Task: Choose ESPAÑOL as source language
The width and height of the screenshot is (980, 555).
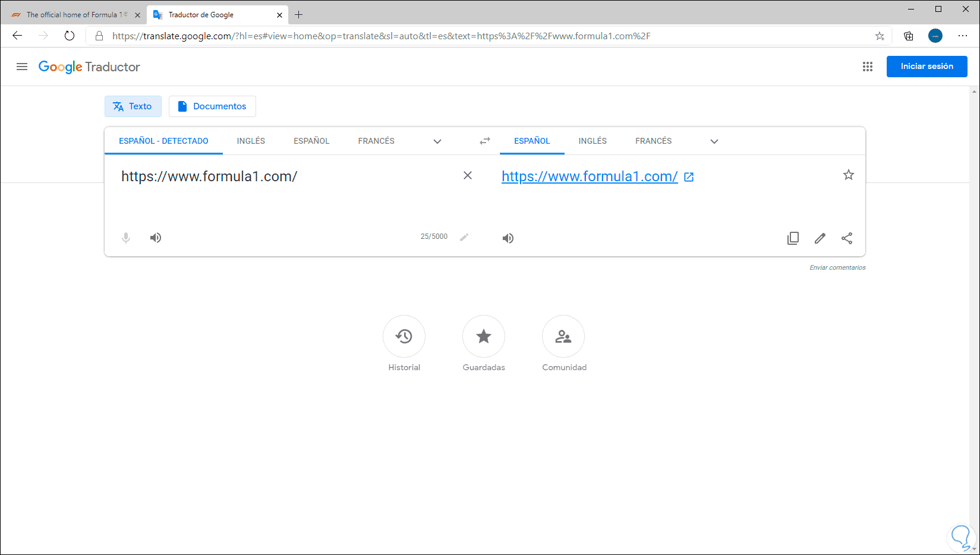Action: (x=311, y=141)
